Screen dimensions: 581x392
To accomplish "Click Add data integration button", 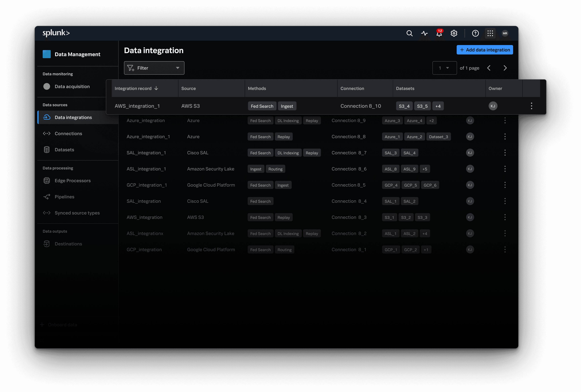I will (x=485, y=50).
